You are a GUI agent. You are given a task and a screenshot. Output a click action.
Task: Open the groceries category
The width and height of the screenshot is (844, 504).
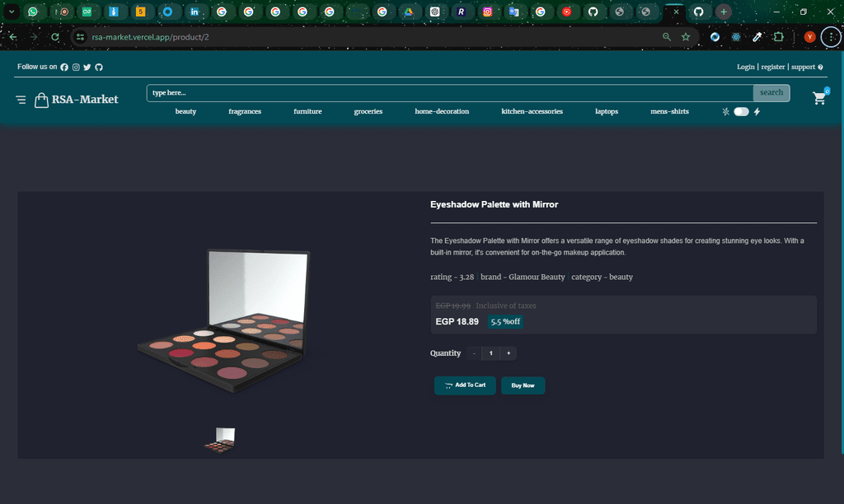[368, 111]
